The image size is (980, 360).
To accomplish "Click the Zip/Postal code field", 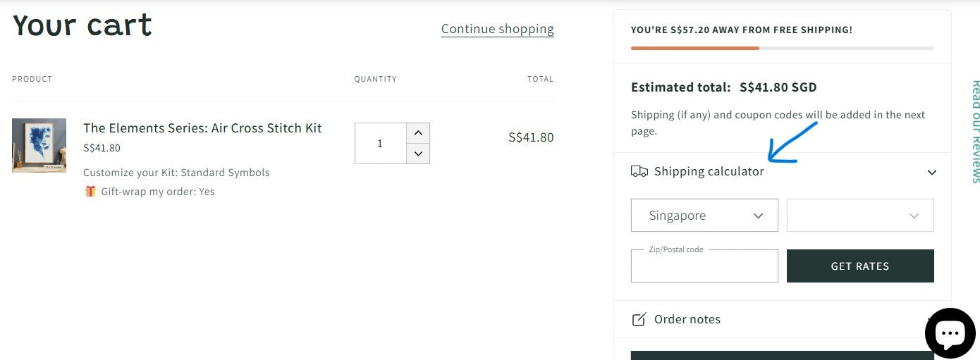I will (704, 268).
